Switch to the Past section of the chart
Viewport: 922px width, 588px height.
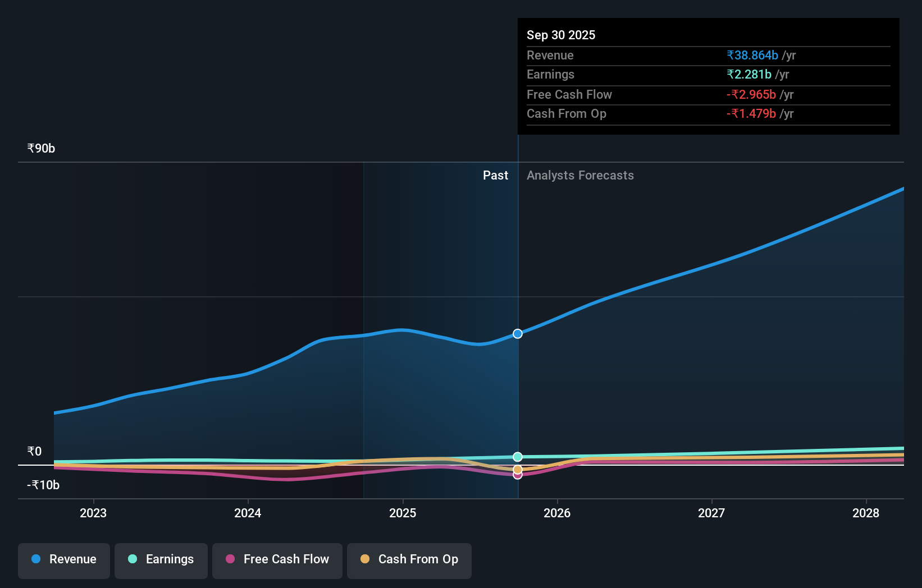pyautogui.click(x=495, y=175)
